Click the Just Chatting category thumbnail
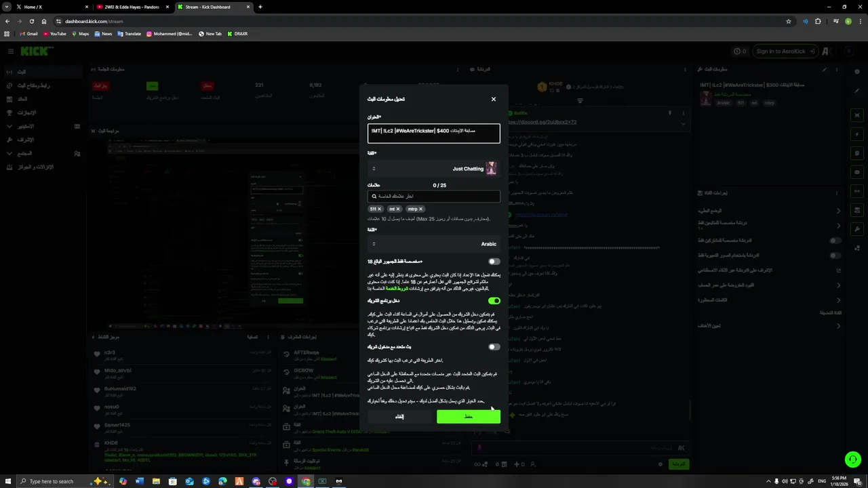 point(492,168)
